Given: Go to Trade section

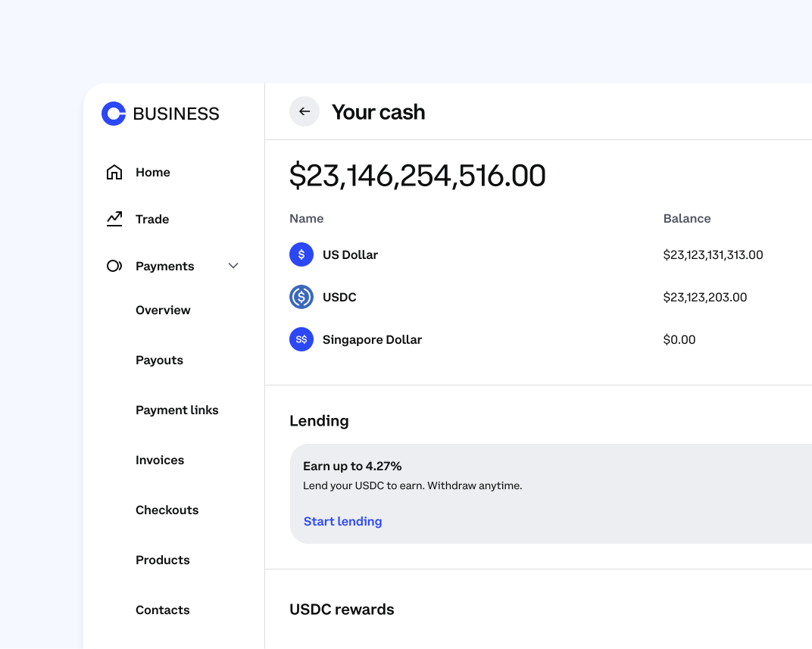Looking at the screenshot, I should click(x=152, y=220).
